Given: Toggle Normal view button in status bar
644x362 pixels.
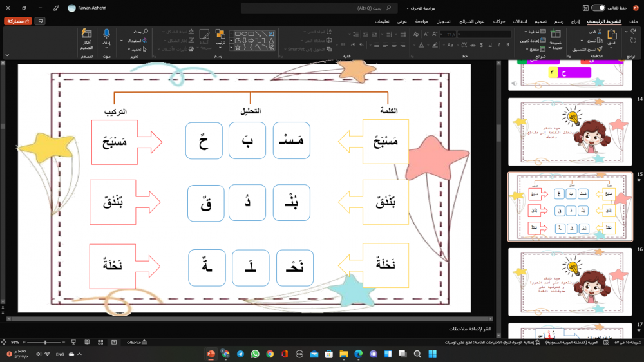Looking at the screenshot, I should (114, 342).
